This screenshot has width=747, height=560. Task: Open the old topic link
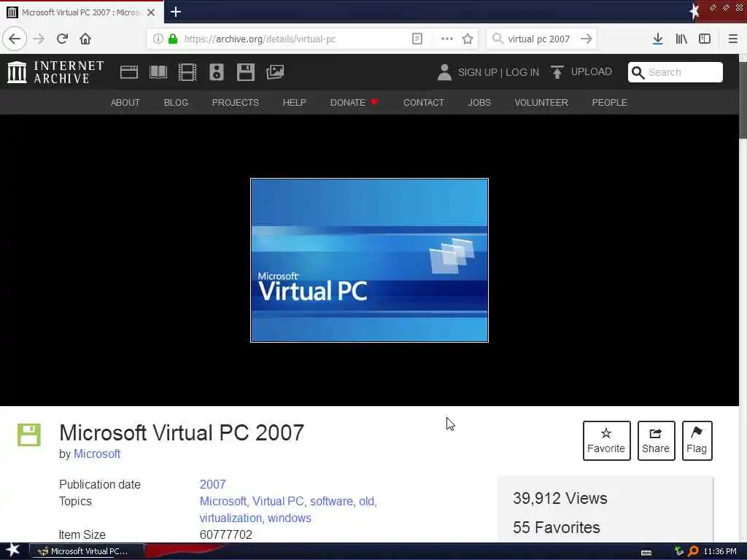(x=368, y=502)
